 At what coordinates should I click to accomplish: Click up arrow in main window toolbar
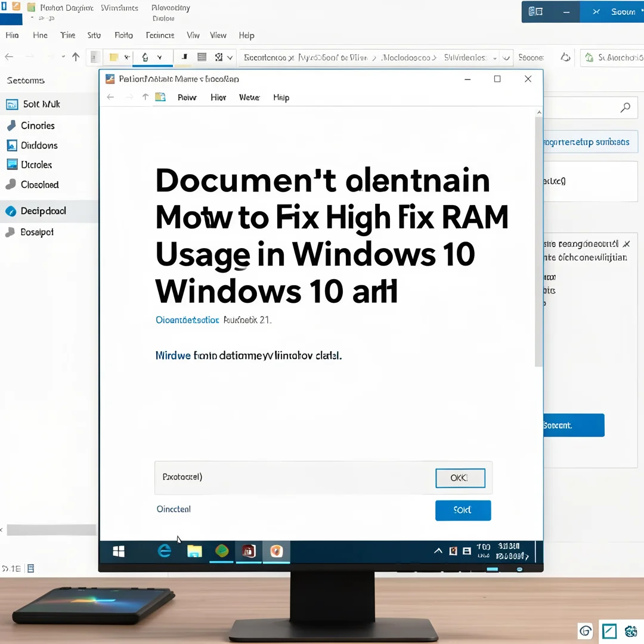[76, 57]
